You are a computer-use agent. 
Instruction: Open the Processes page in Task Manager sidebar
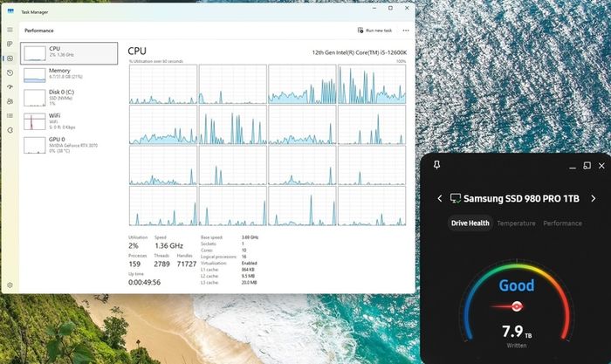pos(10,44)
